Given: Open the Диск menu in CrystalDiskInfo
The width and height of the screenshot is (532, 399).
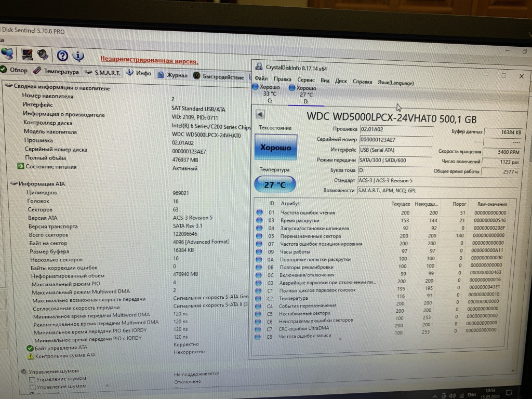Looking at the screenshot, I should [341, 81].
